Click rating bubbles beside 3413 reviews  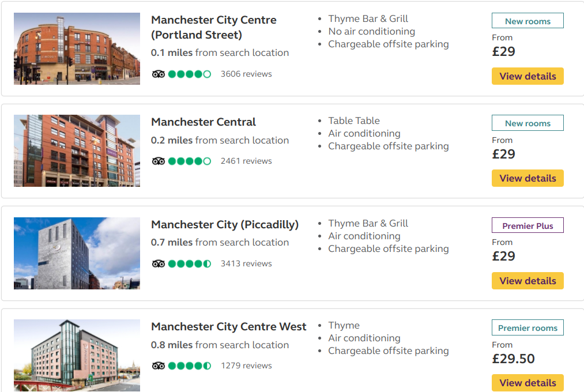click(x=190, y=263)
